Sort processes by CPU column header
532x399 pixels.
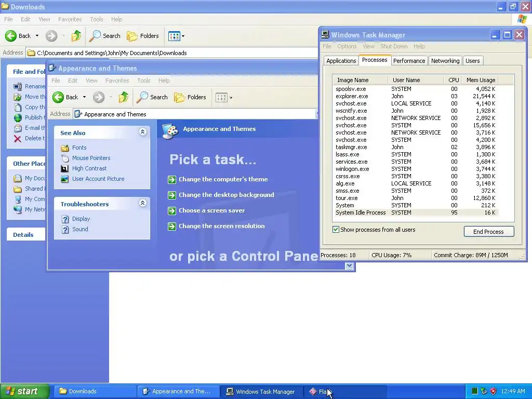tap(453, 80)
